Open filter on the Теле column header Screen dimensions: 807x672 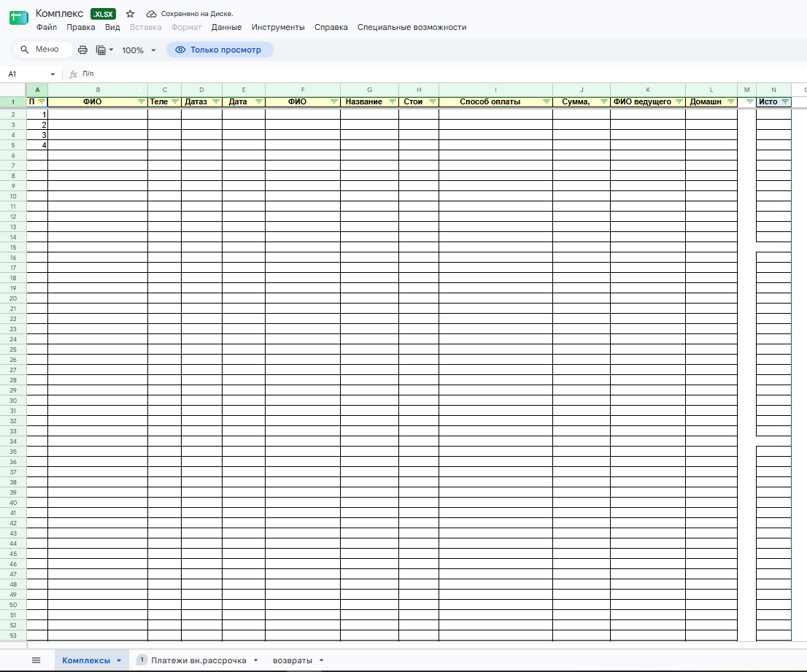click(175, 102)
